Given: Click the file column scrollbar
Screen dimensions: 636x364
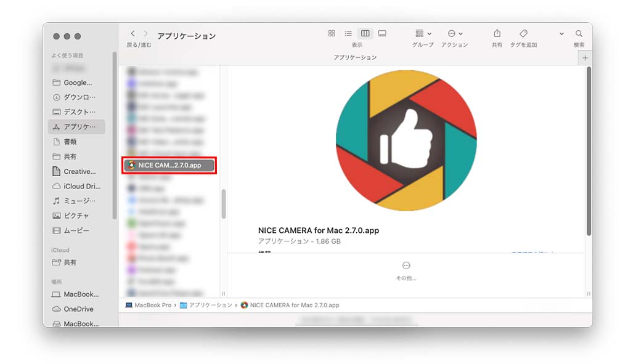Looking at the screenshot, I should tap(223, 204).
